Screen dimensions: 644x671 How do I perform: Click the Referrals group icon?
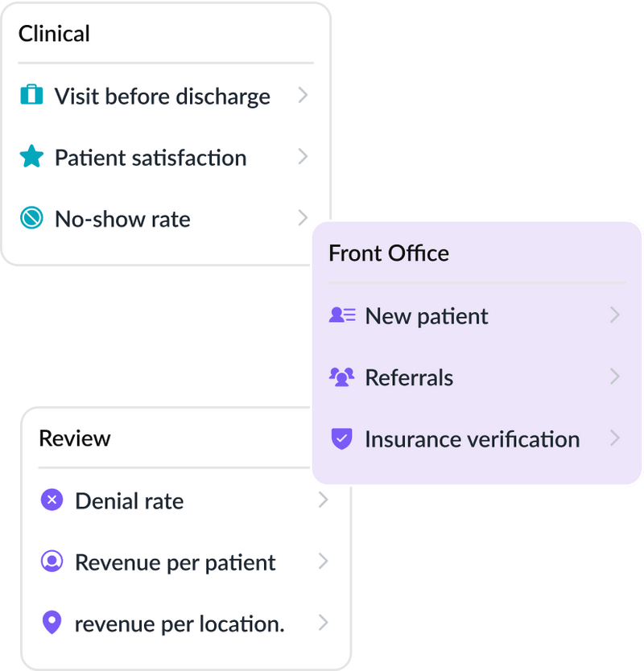342,377
